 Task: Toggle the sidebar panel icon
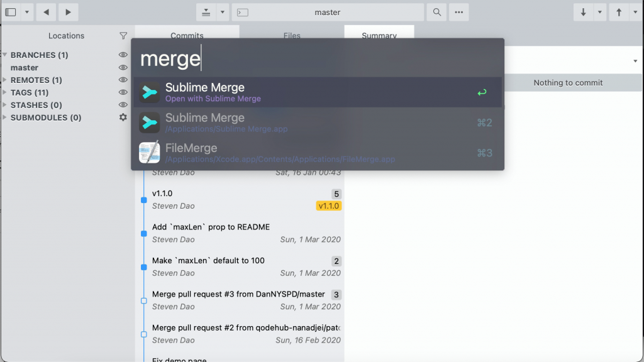point(11,12)
